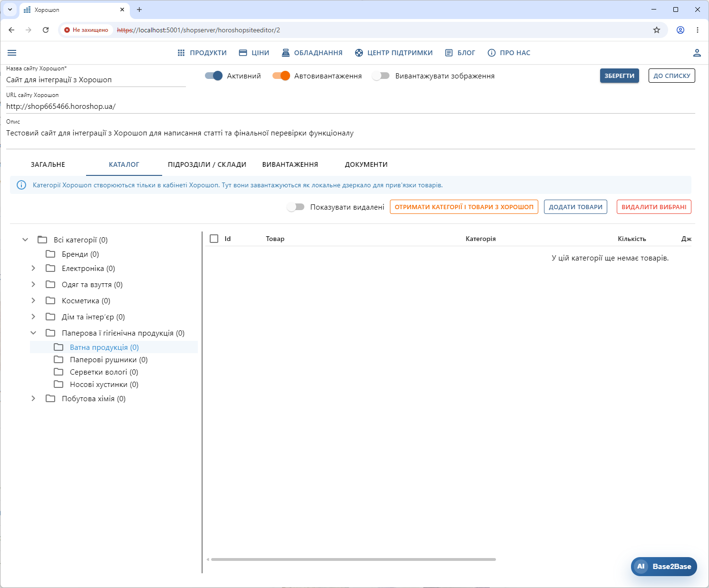Toggle the Активний switch
Screen dimensions: 709x588
[x=214, y=76]
